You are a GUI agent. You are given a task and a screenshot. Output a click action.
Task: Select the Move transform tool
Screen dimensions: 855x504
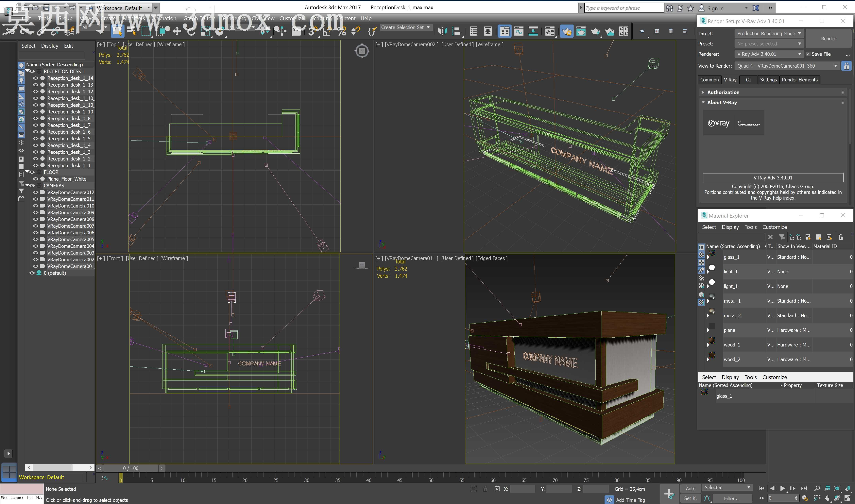[177, 32]
